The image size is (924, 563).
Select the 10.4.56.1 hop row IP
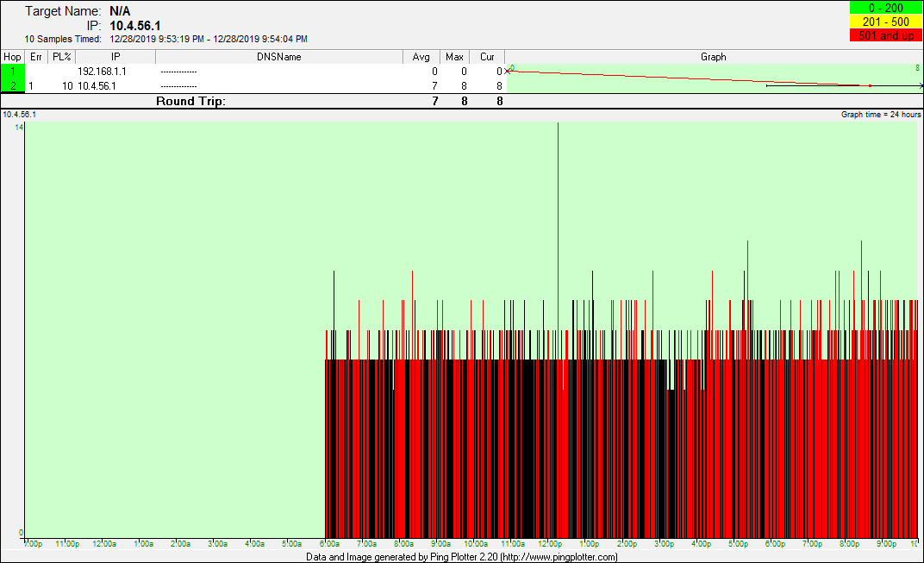[x=97, y=86]
